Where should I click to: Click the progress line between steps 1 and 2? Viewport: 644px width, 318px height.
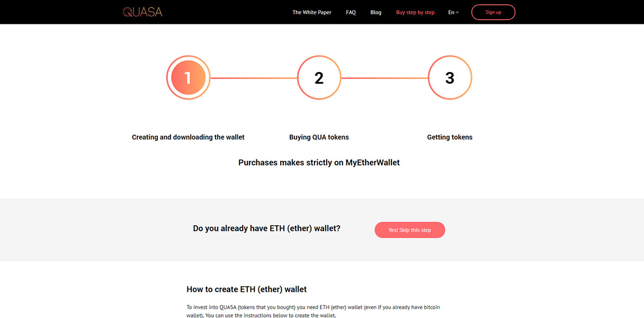(254, 78)
